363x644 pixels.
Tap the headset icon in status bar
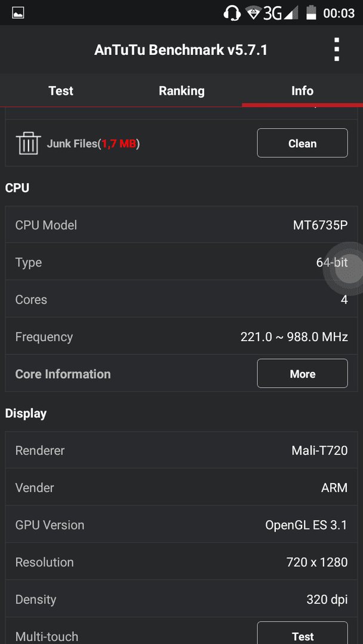pyautogui.click(x=232, y=13)
